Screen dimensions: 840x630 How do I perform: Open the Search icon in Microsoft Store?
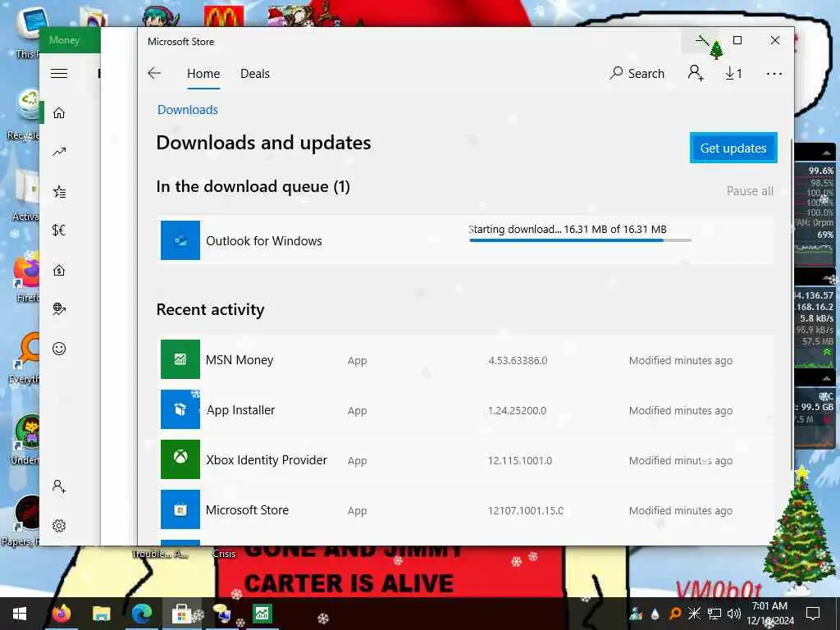[637, 73]
